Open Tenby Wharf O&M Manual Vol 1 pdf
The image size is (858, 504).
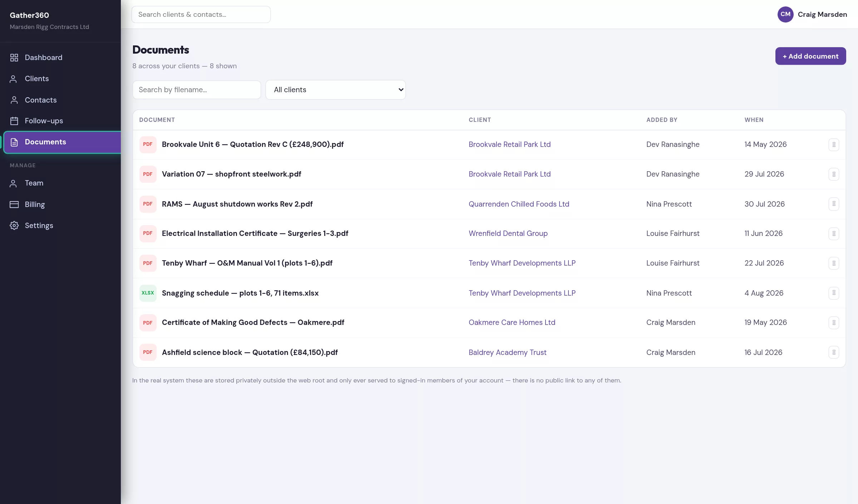[247, 263]
